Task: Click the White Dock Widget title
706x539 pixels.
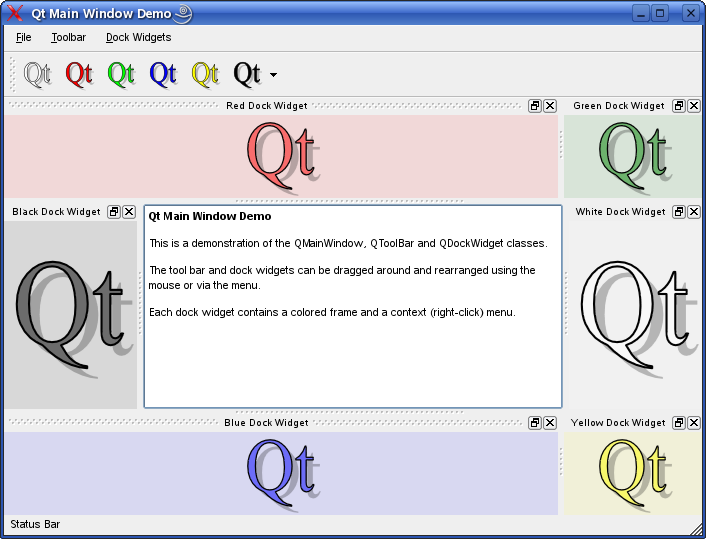Action: [620, 212]
